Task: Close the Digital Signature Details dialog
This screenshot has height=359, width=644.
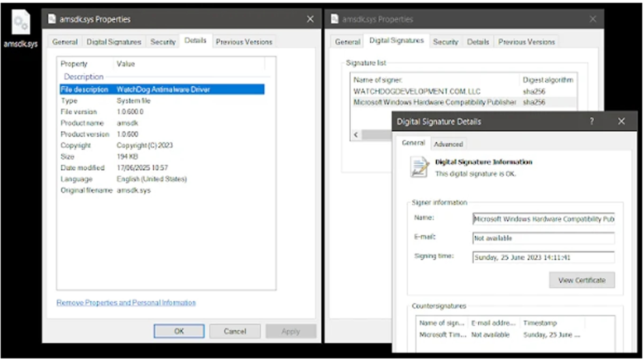Action: pyautogui.click(x=621, y=121)
